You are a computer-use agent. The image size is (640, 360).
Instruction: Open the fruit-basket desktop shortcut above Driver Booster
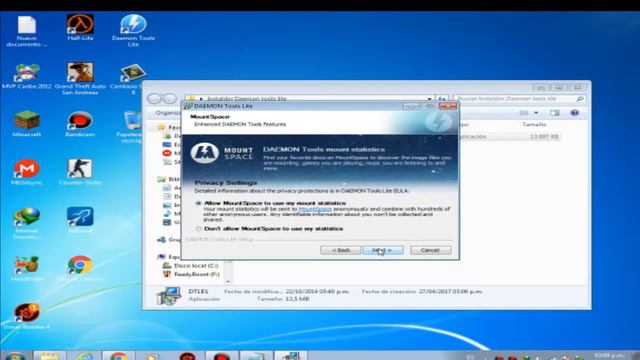click(27, 268)
